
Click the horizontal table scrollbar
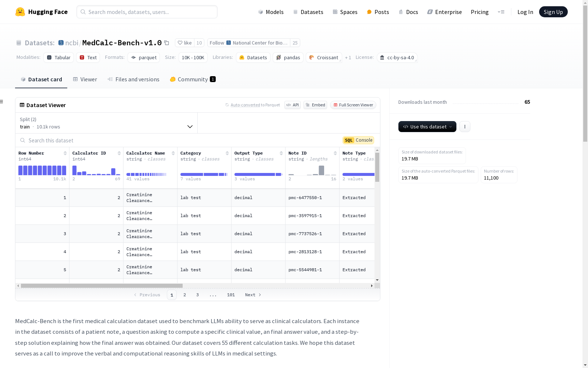tap(102, 286)
